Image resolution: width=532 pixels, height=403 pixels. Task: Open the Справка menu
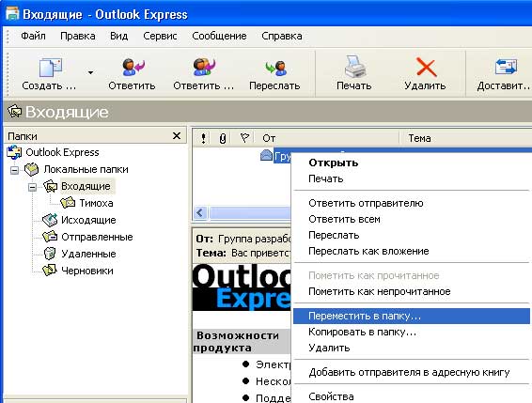(x=282, y=36)
